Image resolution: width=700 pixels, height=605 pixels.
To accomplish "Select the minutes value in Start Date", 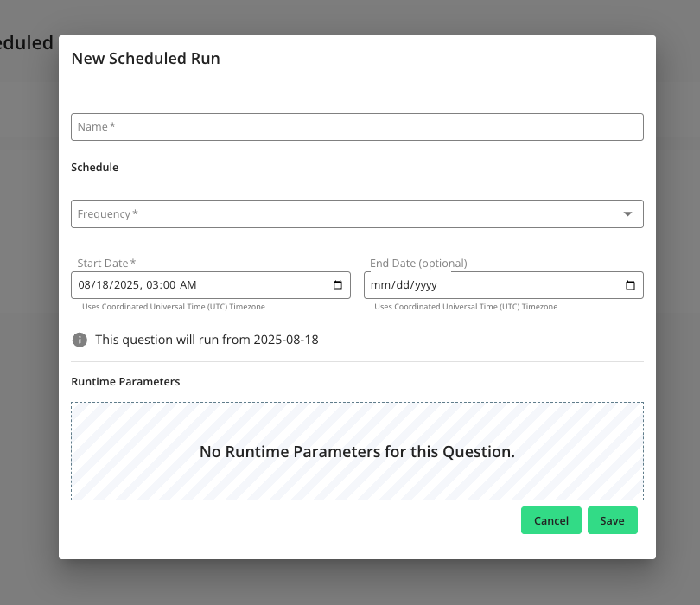I will (x=169, y=285).
